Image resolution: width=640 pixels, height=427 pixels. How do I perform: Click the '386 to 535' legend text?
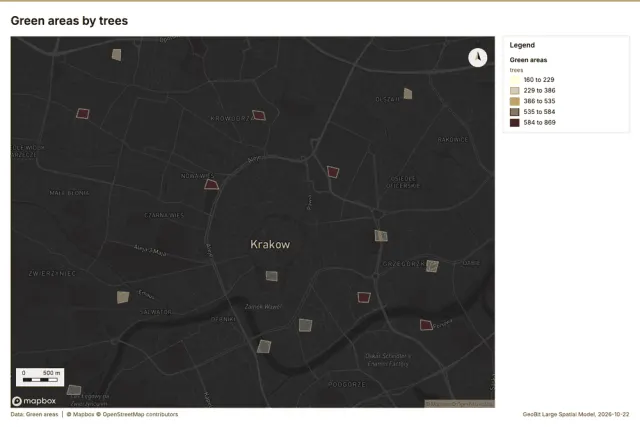pos(539,101)
